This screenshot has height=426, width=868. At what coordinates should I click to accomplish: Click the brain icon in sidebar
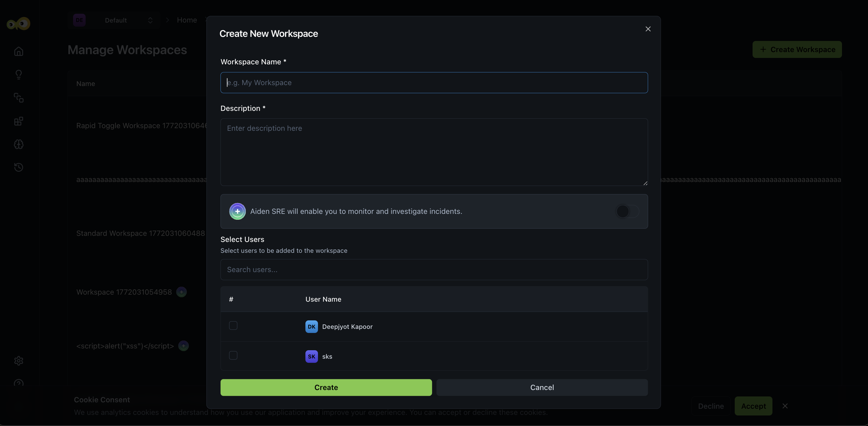coord(18,144)
